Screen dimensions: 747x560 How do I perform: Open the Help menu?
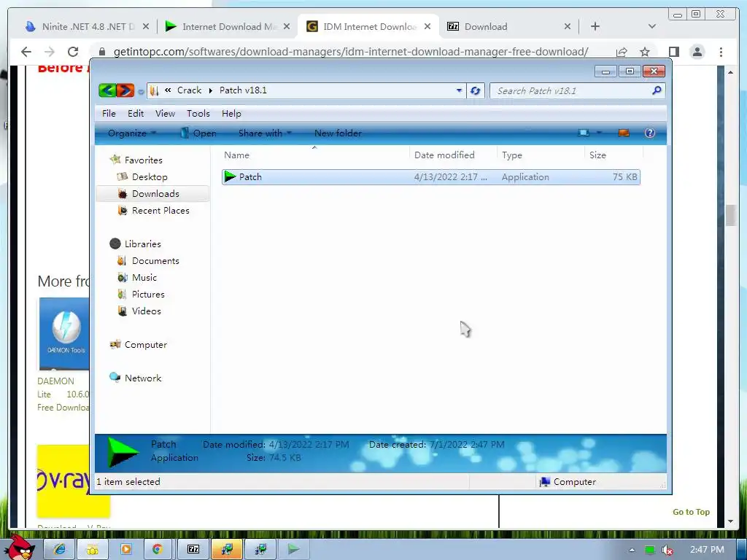(231, 113)
